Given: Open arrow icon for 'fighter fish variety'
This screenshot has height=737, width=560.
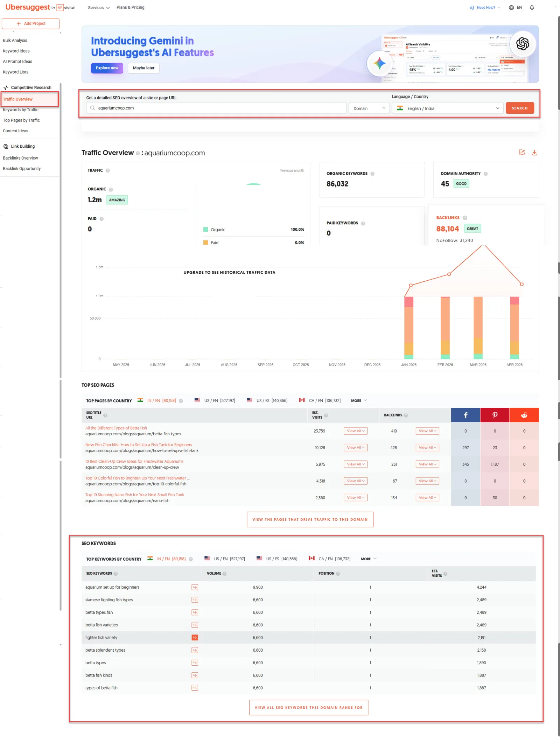Looking at the screenshot, I should tap(195, 638).
